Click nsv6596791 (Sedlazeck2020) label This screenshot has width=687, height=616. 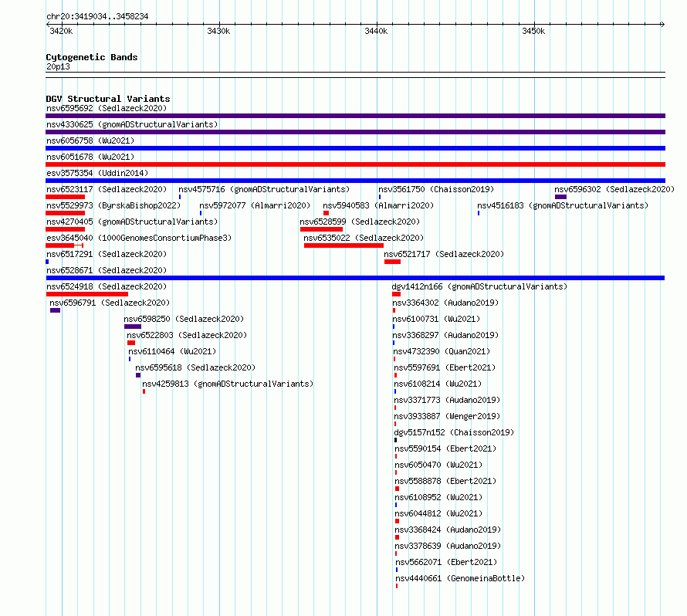point(110,303)
